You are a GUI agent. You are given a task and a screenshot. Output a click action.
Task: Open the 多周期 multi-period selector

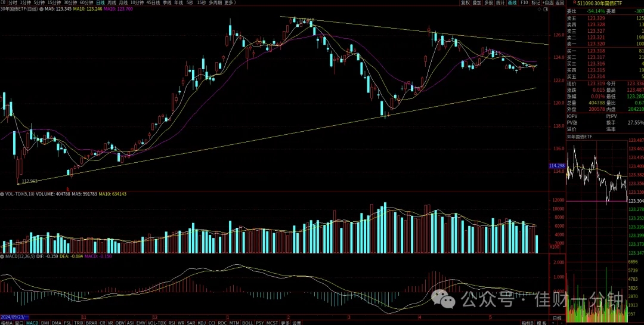pyautogui.click(x=216, y=2)
